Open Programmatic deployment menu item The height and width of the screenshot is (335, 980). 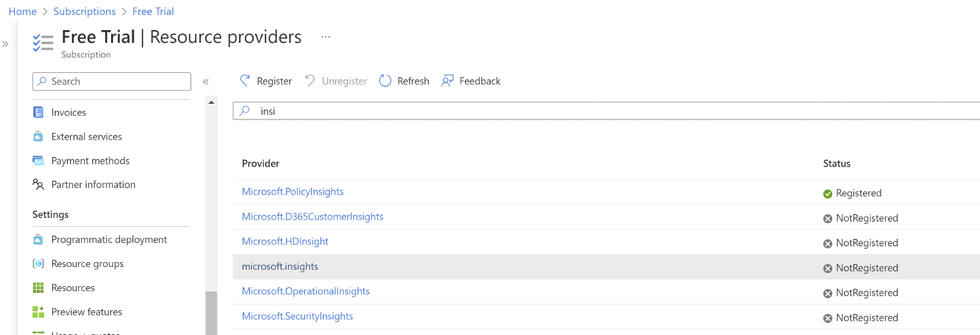point(111,239)
